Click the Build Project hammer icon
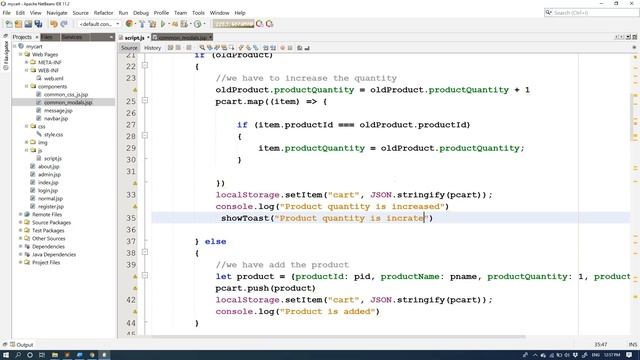The height and width of the screenshot is (360, 640). [142, 24]
